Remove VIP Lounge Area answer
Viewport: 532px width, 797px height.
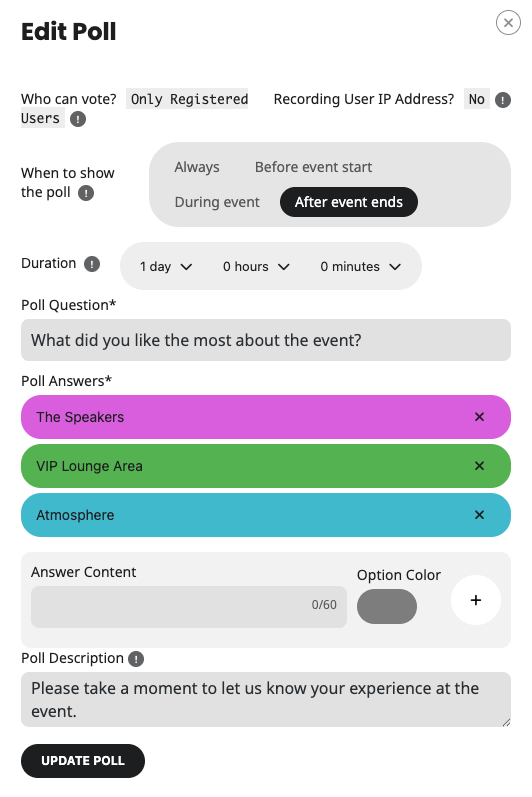tap(479, 466)
